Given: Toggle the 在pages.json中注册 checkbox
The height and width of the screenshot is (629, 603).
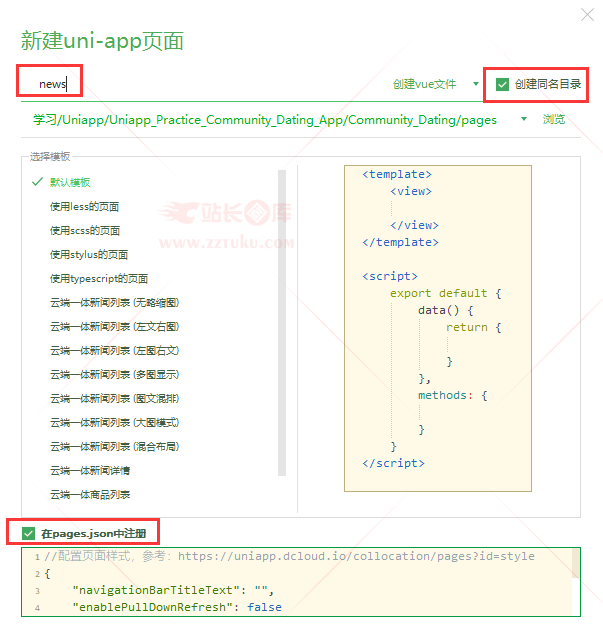Looking at the screenshot, I should click(28, 533).
